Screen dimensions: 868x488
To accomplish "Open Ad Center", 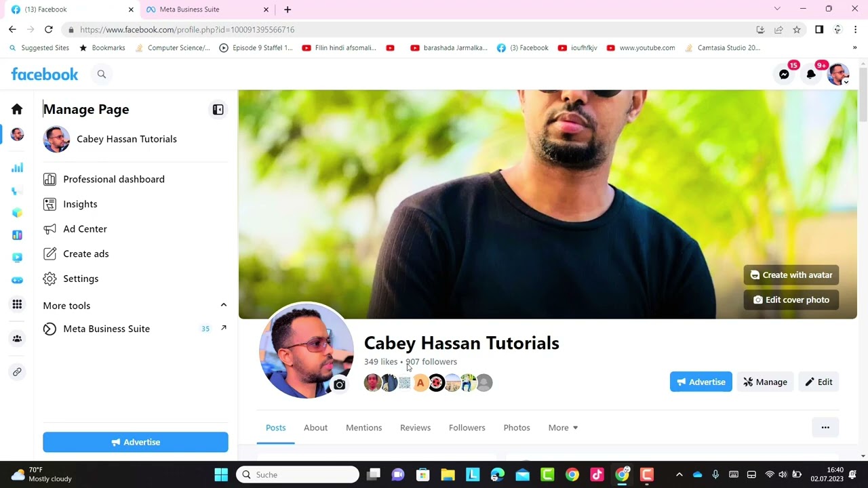I will pyautogui.click(x=136, y=229).
